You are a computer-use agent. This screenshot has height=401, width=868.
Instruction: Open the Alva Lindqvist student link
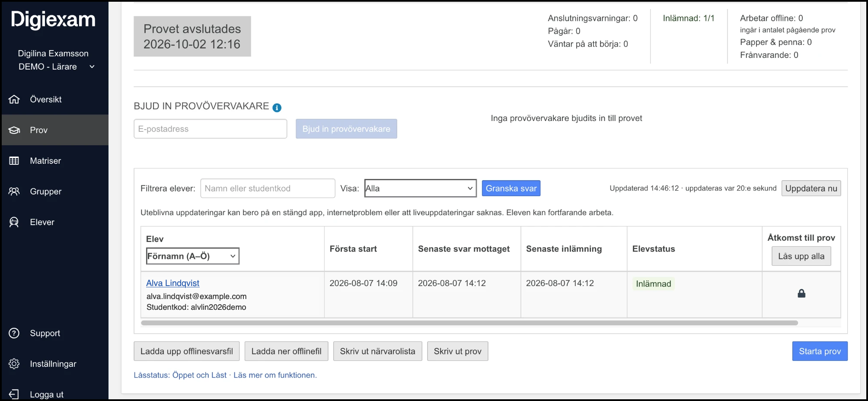pyautogui.click(x=172, y=283)
